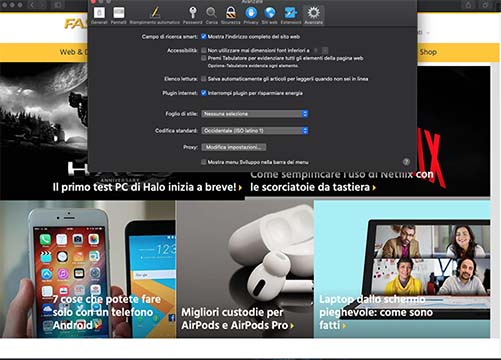Open Riempimento automatico pencil icon
This screenshot has width=501, height=360.
click(x=155, y=15)
